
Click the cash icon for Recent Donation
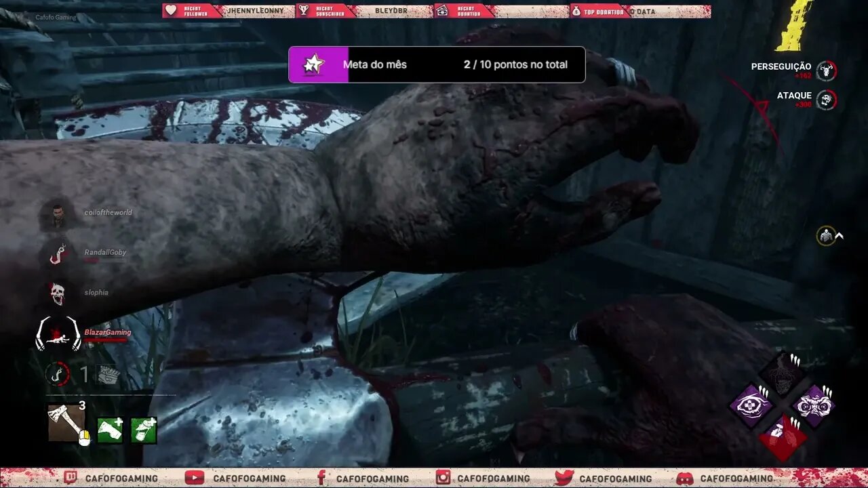click(441, 11)
